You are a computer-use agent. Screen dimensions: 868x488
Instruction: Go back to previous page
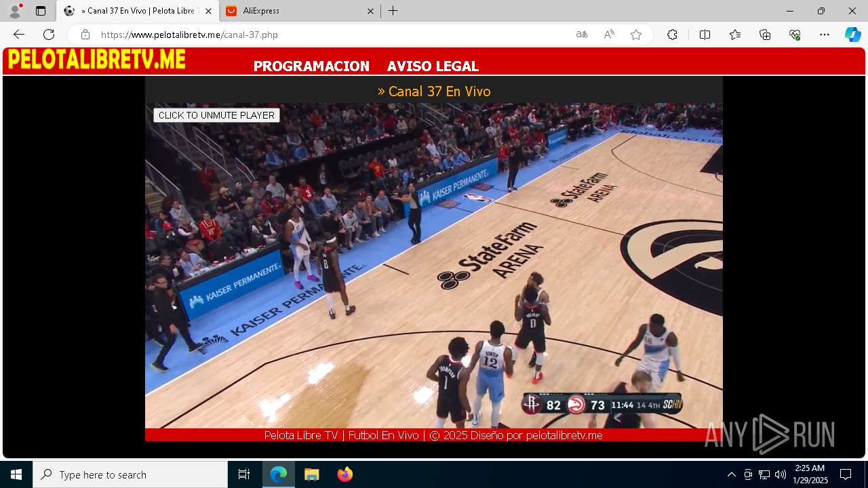19,35
